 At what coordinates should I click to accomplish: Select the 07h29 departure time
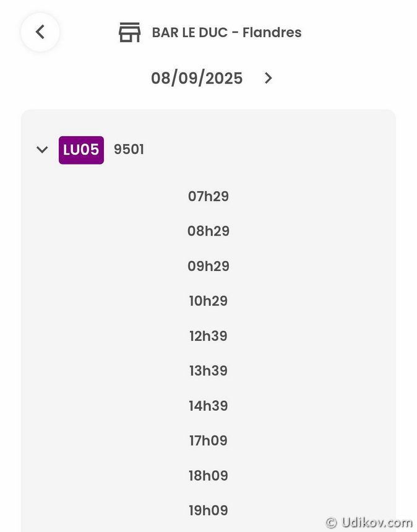coord(208,197)
